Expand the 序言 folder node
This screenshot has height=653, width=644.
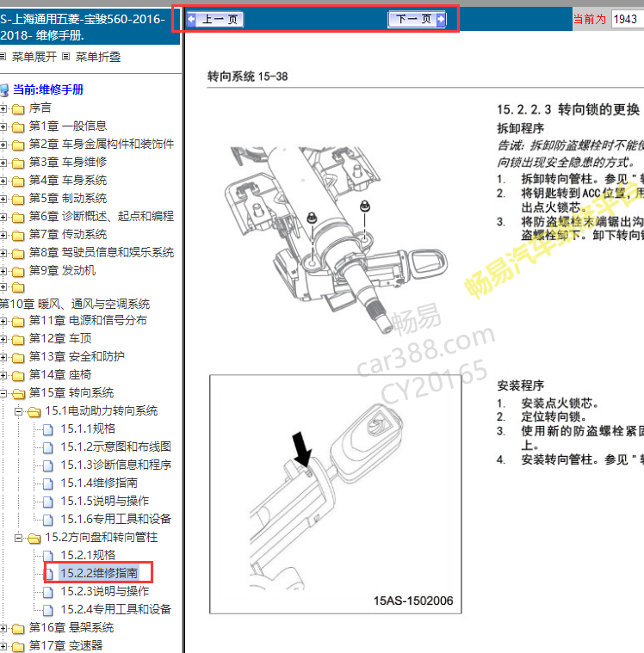[3, 109]
